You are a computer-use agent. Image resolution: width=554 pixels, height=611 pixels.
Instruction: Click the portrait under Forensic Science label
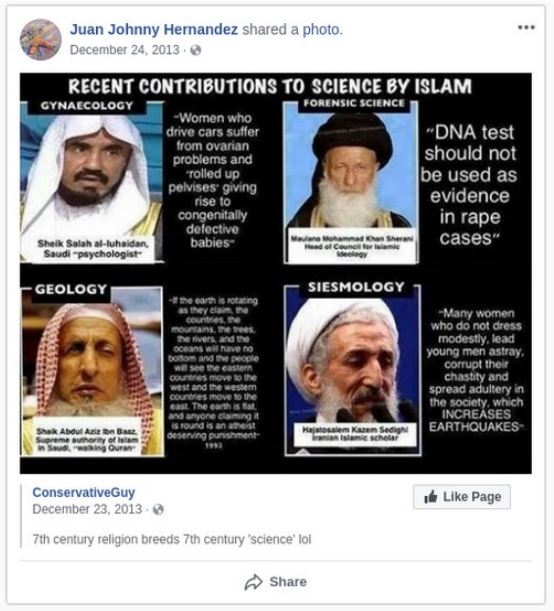pos(351,182)
